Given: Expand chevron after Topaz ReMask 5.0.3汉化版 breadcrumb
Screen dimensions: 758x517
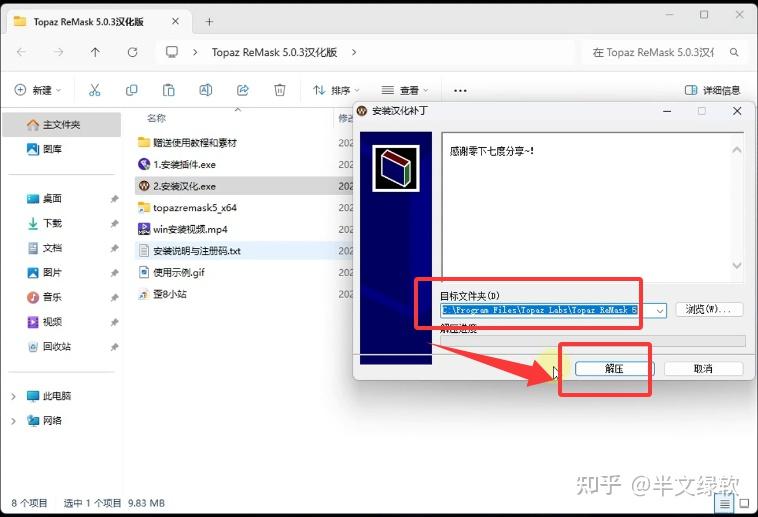Looking at the screenshot, I should 354,52.
